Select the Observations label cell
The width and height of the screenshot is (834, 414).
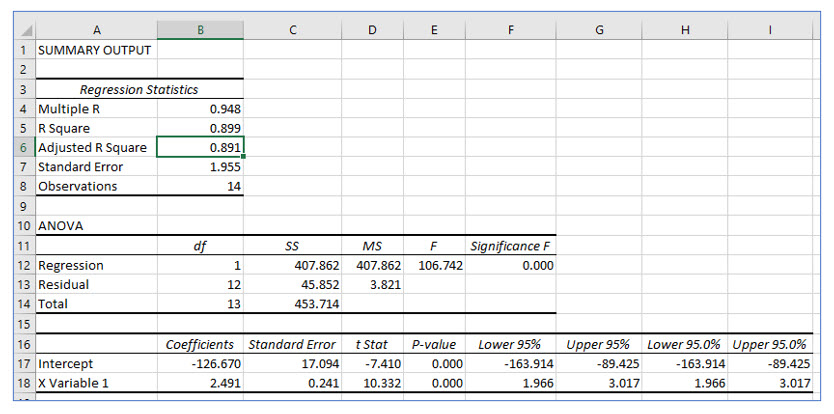[x=96, y=186]
